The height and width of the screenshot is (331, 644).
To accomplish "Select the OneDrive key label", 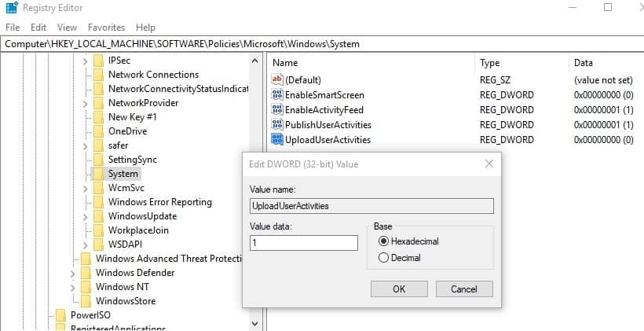I will [x=128, y=131].
